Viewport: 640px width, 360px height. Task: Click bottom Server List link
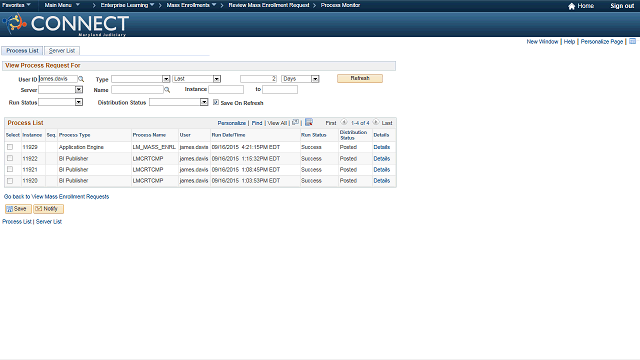pos(49,222)
